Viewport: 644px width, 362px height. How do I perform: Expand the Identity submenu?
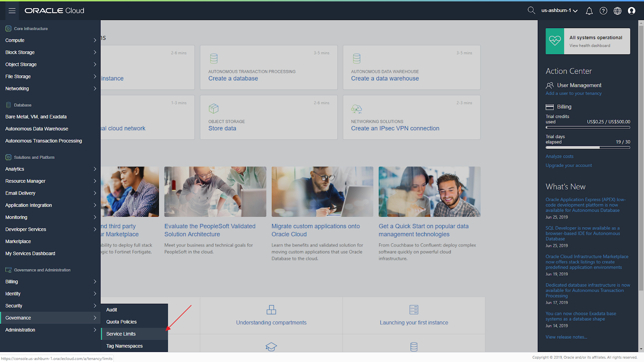(x=50, y=294)
